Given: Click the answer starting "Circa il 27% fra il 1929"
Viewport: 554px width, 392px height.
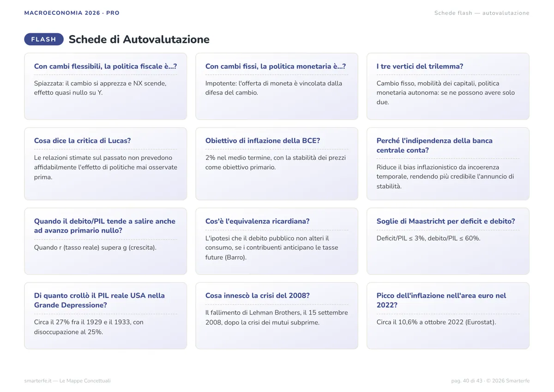Looking at the screenshot, I should pos(89,327).
